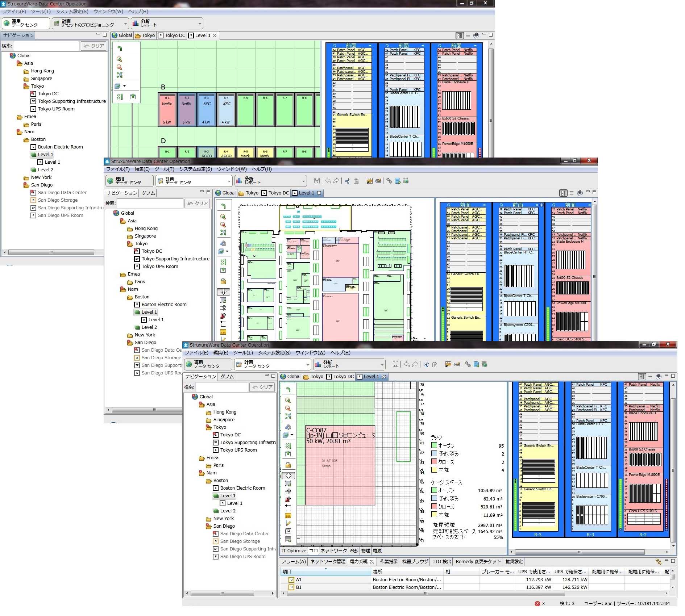685x616 pixels.
Task: Open ファイル(F) menu in front window
Action: click(196, 353)
